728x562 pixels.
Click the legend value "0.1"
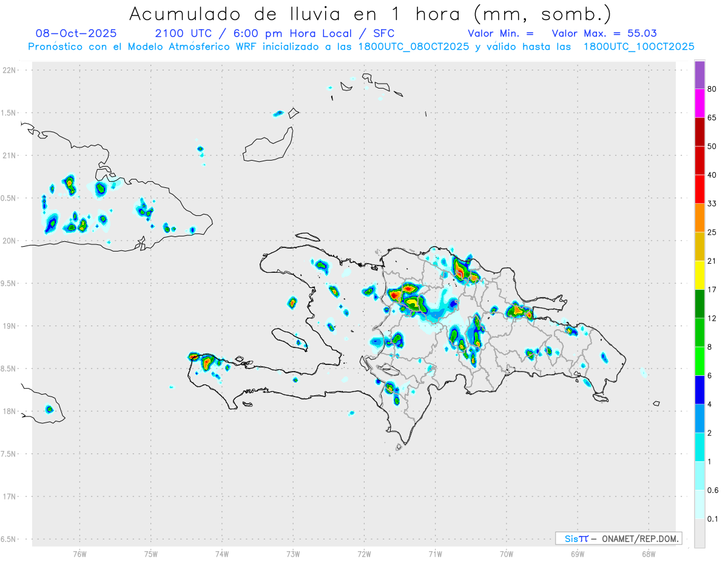(713, 519)
